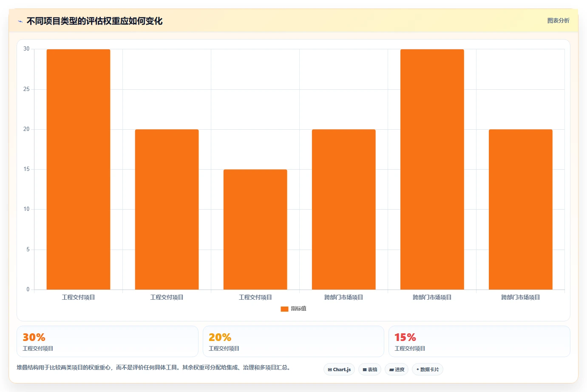Click the y-axis tick label 10
587x392 pixels.
click(x=26, y=209)
